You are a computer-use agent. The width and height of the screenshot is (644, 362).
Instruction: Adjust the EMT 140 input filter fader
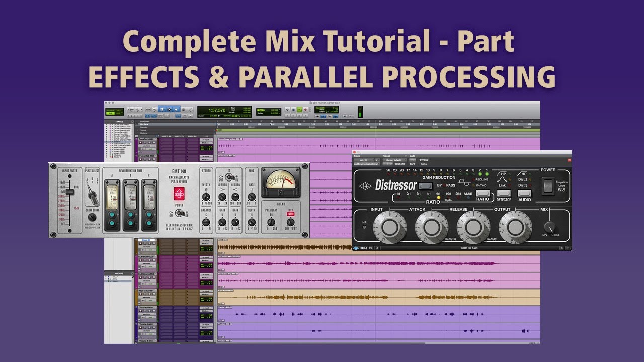click(70, 192)
